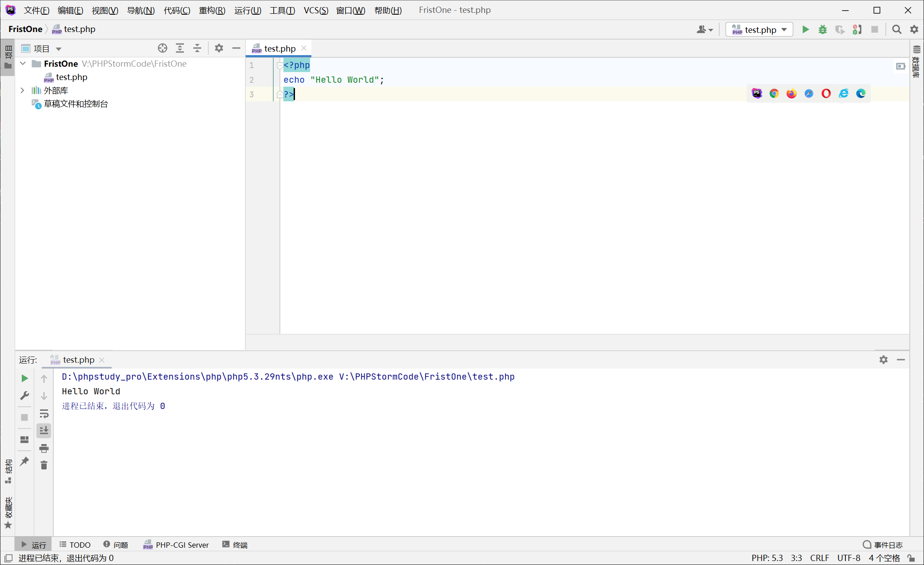This screenshot has width=924, height=565.
Task: Run with coverage icon in toolbar
Action: pos(840,29)
